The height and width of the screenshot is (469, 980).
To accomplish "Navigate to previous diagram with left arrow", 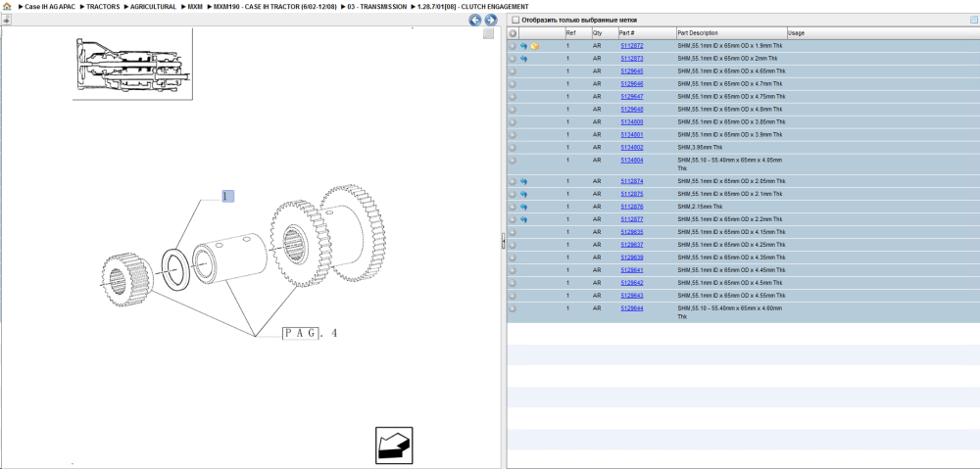I will pyautogui.click(x=475, y=20).
